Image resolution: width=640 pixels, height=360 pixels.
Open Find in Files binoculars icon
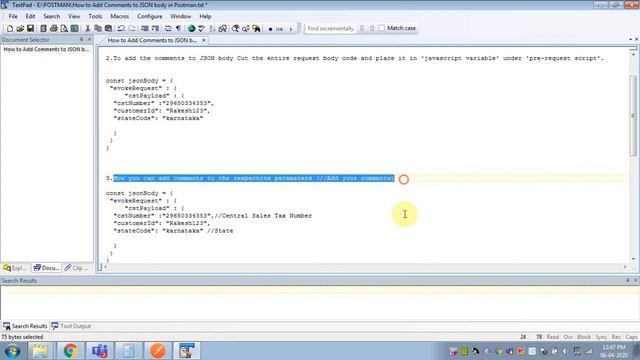pos(256,29)
